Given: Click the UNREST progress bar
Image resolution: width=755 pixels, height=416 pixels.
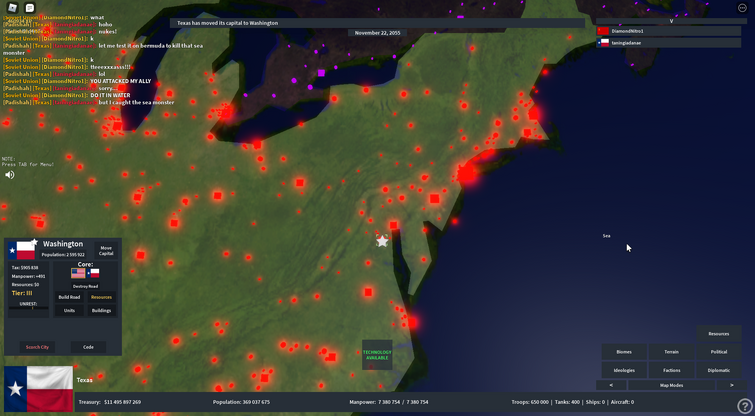Looking at the screenshot, I should tap(28, 308).
